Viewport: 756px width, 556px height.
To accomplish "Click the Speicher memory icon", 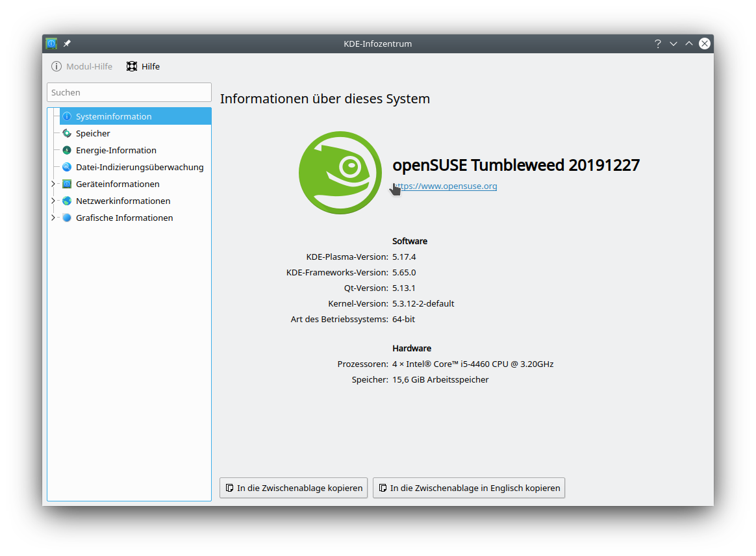I will (x=67, y=133).
